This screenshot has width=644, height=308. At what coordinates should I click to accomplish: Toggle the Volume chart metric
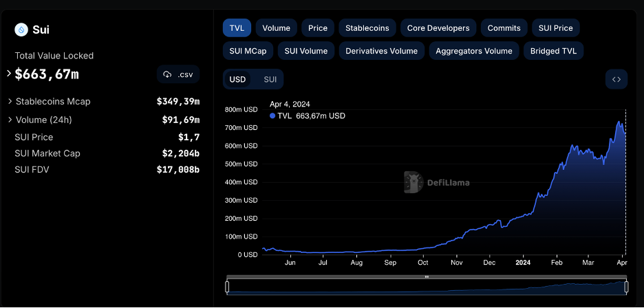pos(277,28)
